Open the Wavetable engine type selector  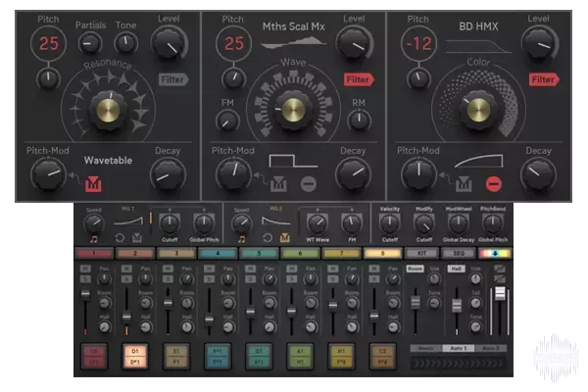[108, 161]
